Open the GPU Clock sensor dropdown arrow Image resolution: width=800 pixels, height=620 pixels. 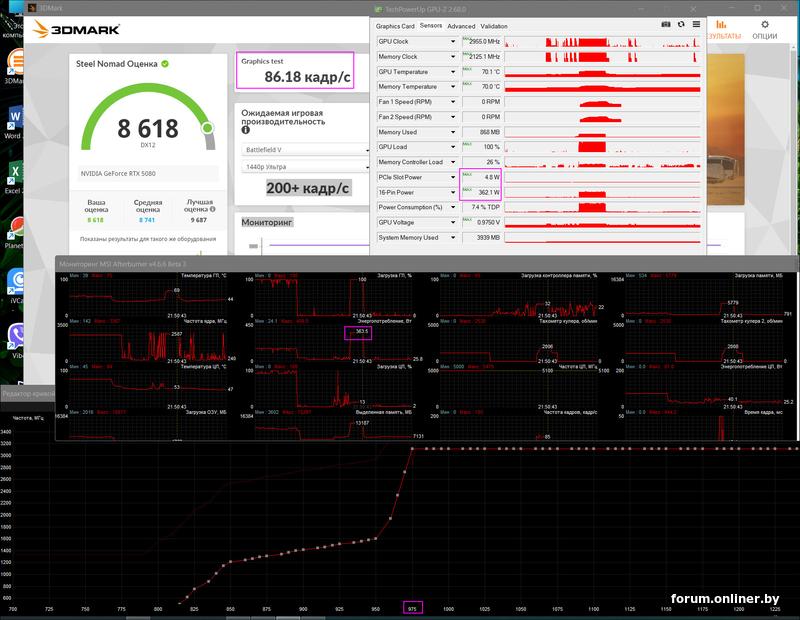(453, 42)
